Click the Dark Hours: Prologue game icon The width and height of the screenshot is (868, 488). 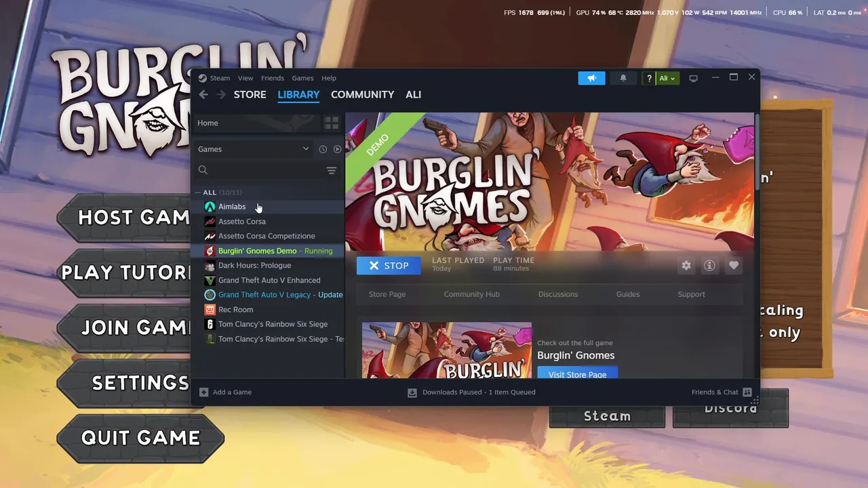point(210,266)
